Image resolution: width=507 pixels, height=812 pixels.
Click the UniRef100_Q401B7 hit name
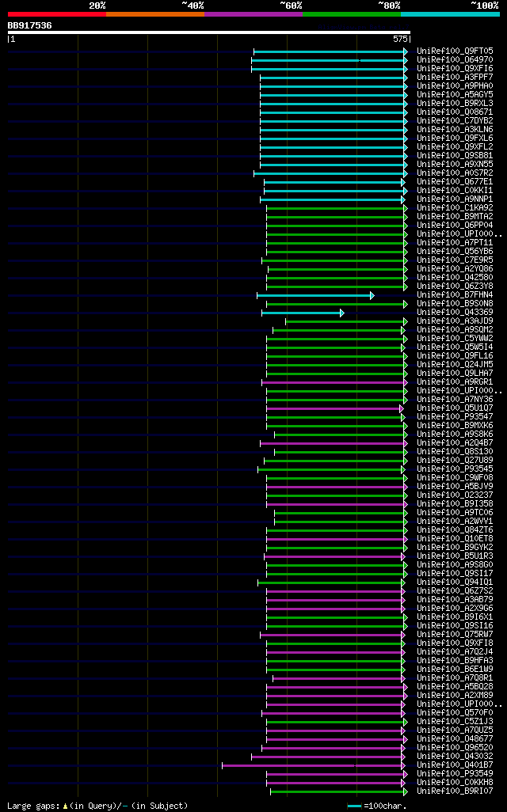[456, 765]
